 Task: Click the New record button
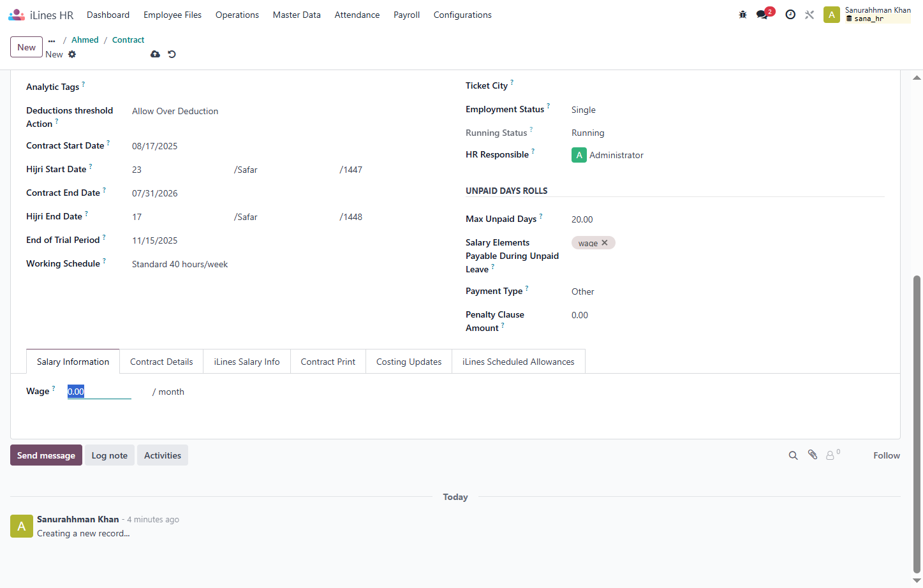pyautogui.click(x=27, y=47)
